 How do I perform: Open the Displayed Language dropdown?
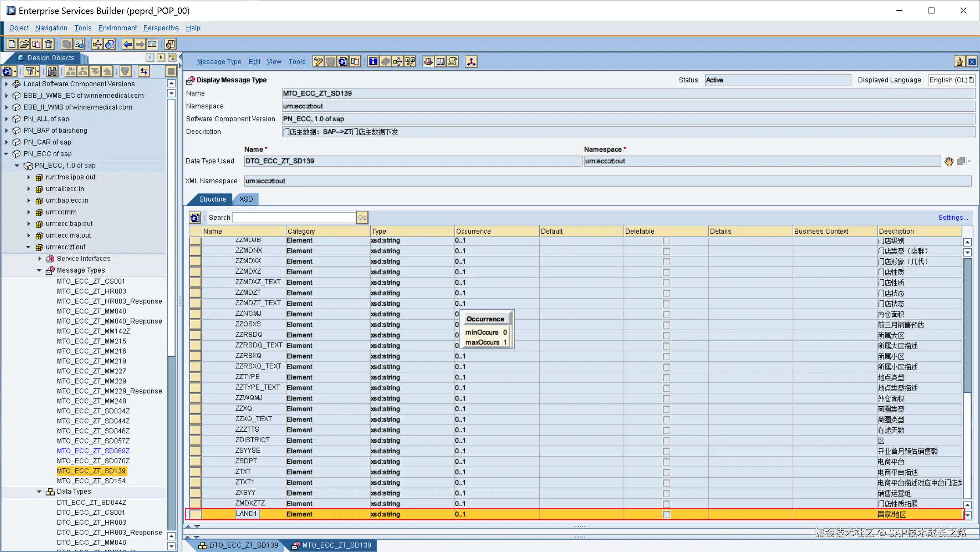971,80
